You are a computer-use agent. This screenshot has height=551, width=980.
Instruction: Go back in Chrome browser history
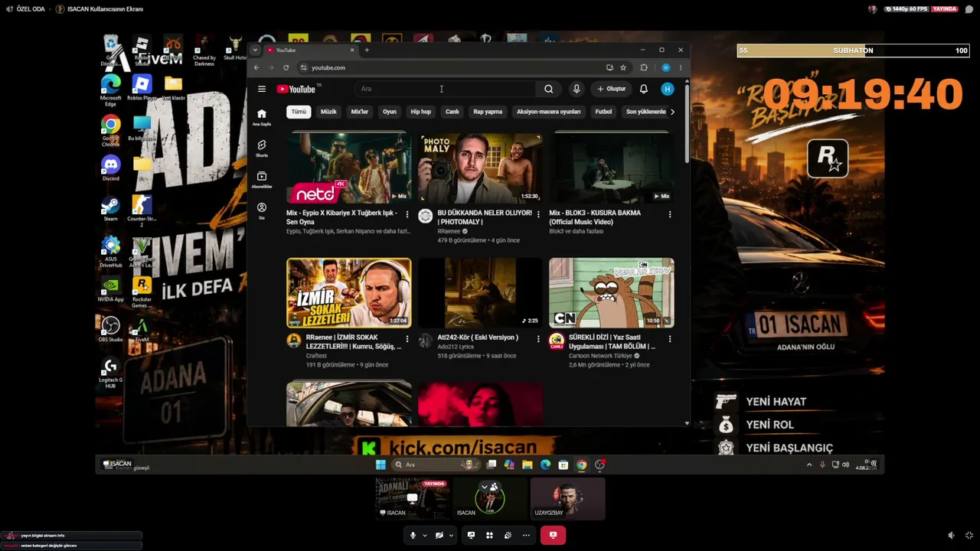click(x=256, y=67)
